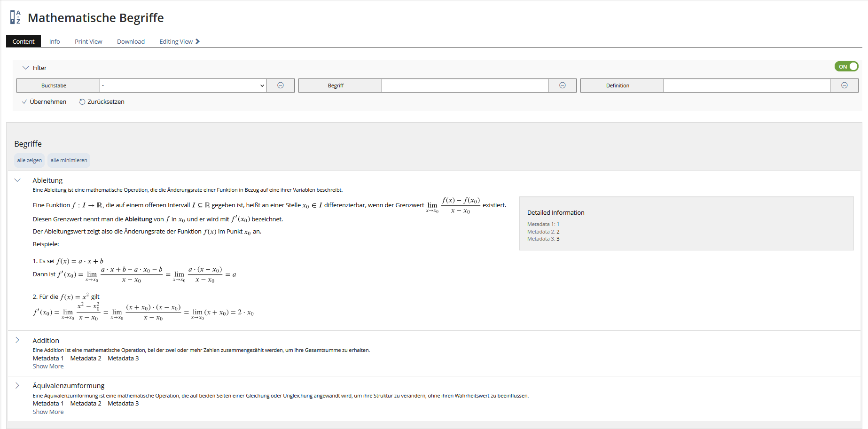Remove the Begriff filter with minus icon
The image size is (868, 429).
pyautogui.click(x=562, y=86)
